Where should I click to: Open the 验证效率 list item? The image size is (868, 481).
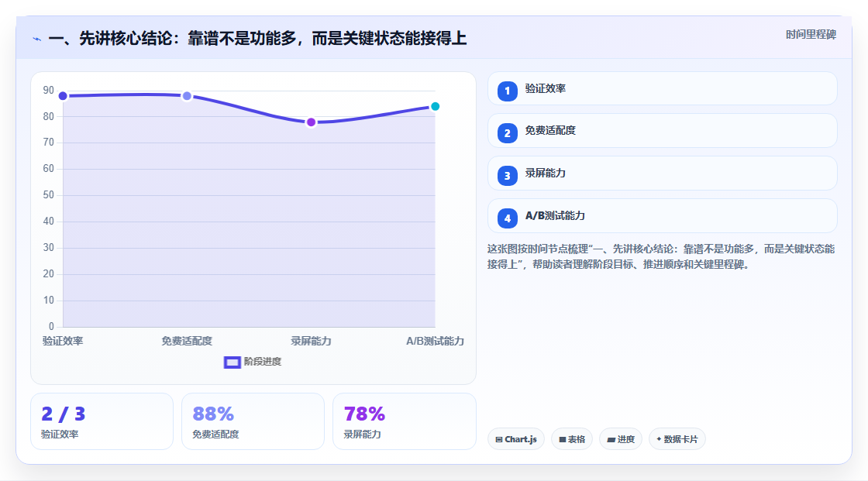pos(662,88)
